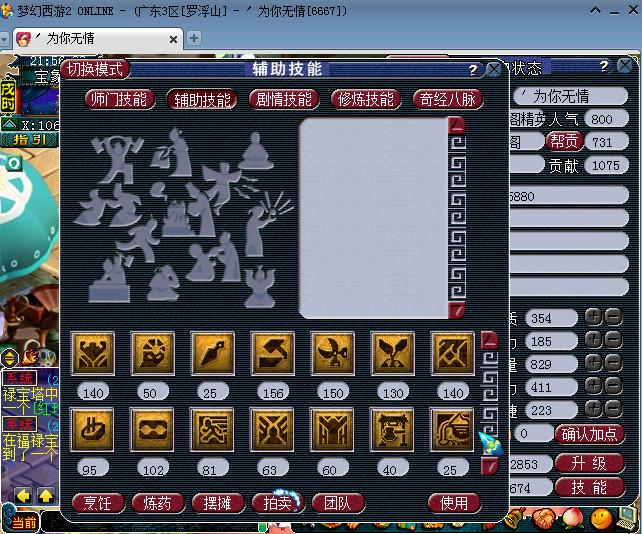The height and width of the screenshot is (534, 642).
Task: Switch to 奇经八脉 tab
Action: (448, 100)
